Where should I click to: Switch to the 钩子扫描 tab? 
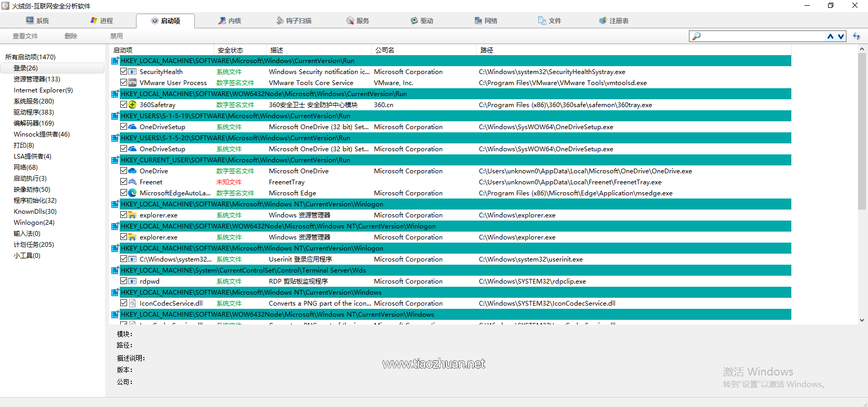(294, 21)
